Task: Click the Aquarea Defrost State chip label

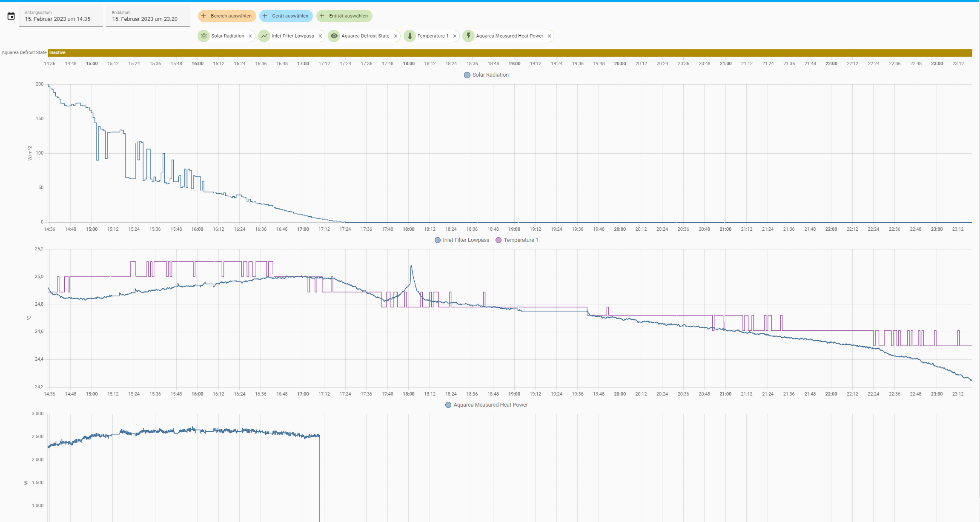Action: click(x=365, y=36)
